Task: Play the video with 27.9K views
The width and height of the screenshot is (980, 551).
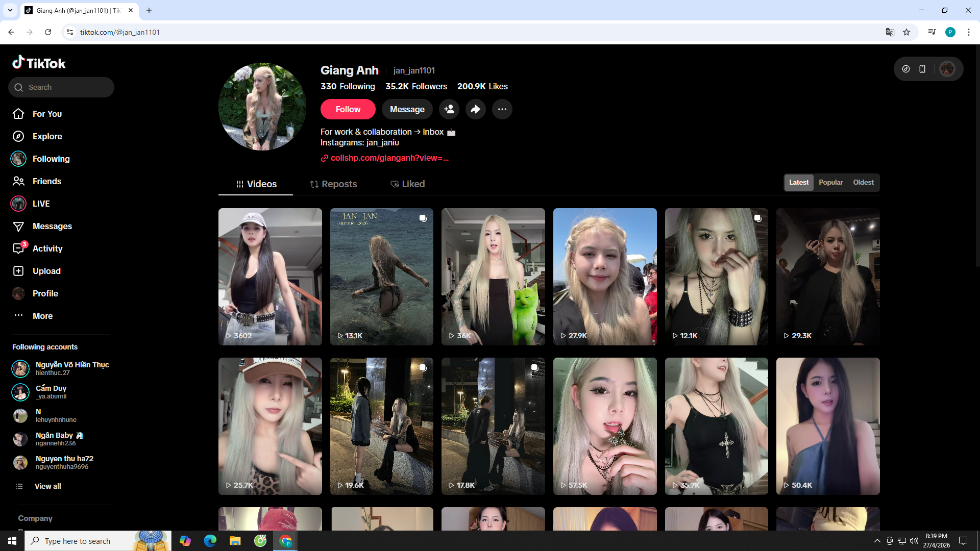Action: [605, 277]
